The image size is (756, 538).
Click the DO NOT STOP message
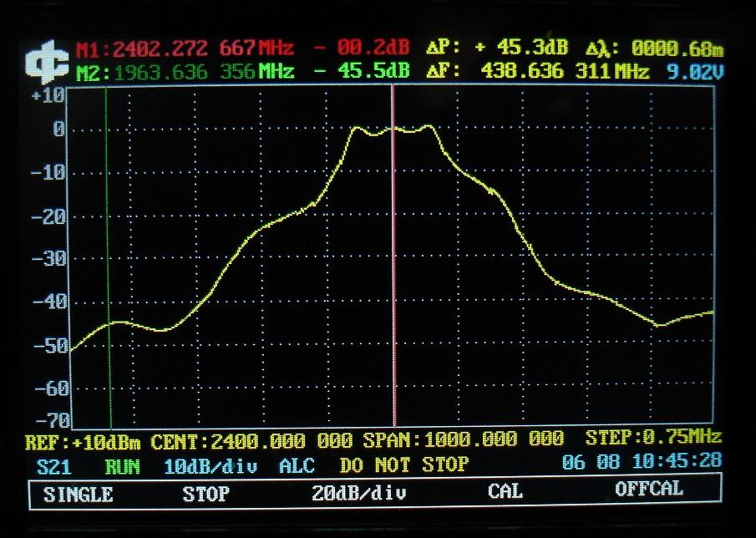[404, 464]
